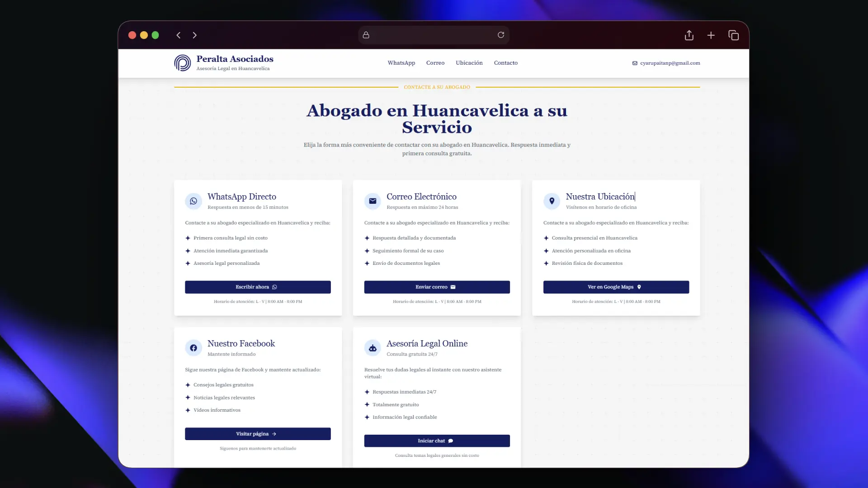The height and width of the screenshot is (488, 868).
Task: Click the location pin icon on Nuestra Ubicación card
Action: (x=552, y=201)
